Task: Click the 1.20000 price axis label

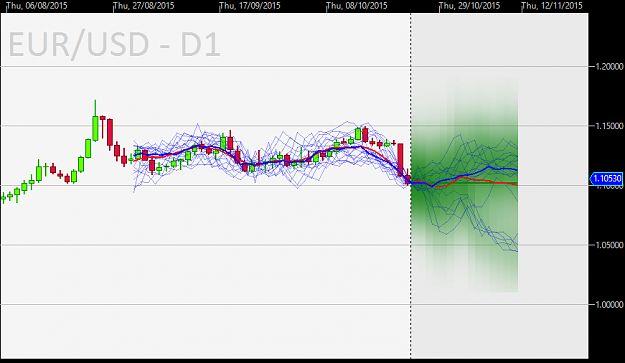Action: 609,66
